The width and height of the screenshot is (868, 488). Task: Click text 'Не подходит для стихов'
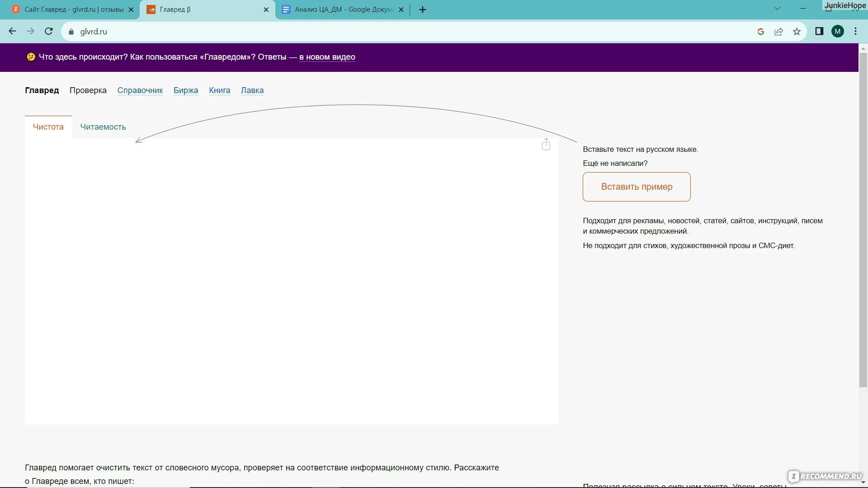click(625, 245)
